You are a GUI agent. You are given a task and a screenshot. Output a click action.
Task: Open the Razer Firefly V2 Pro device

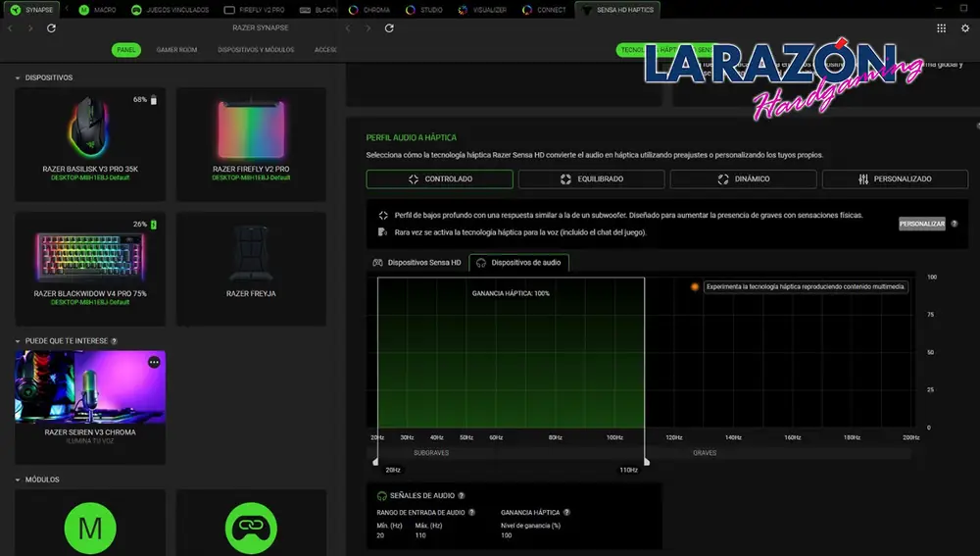click(x=251, y=144)
